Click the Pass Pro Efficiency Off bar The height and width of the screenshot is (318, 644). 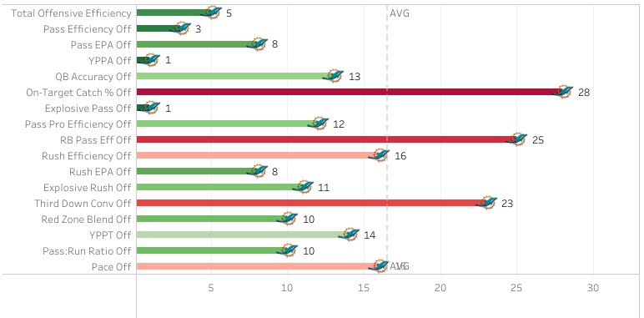(227, 124)
